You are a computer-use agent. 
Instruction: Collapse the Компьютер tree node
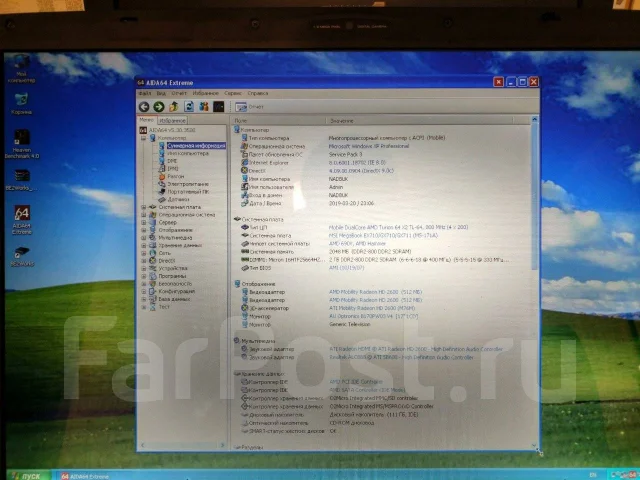144,138
